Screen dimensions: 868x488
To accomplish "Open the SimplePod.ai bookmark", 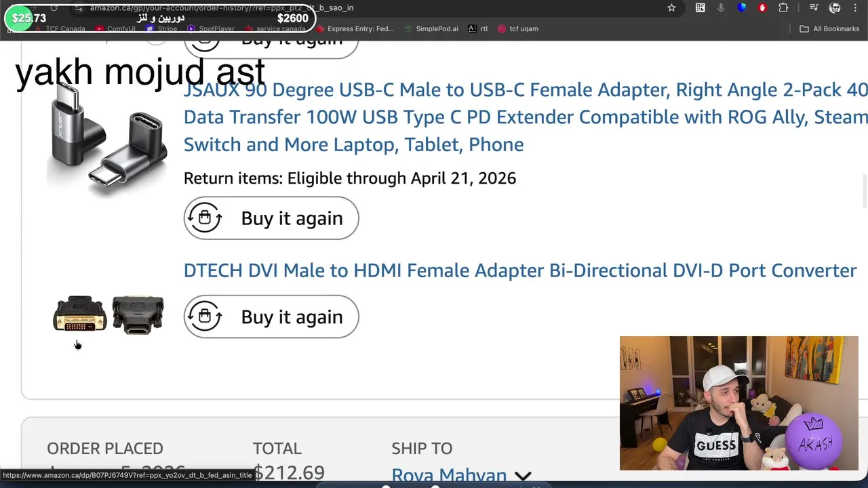I will (x=431, y=29).
